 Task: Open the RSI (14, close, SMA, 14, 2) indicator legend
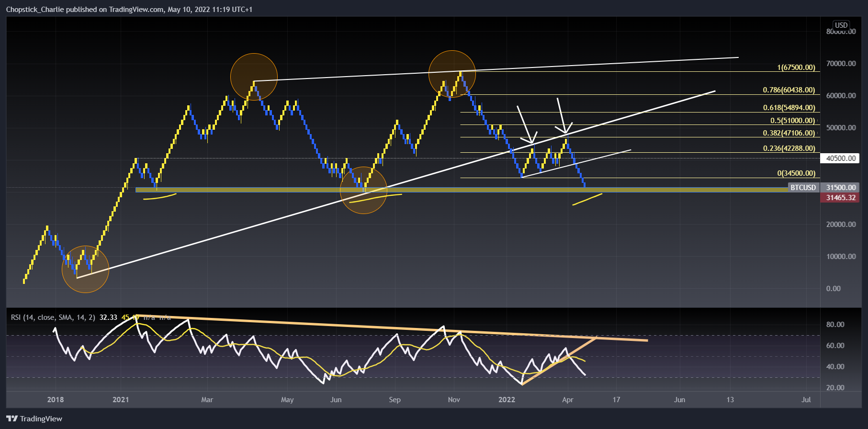point(53,317)
